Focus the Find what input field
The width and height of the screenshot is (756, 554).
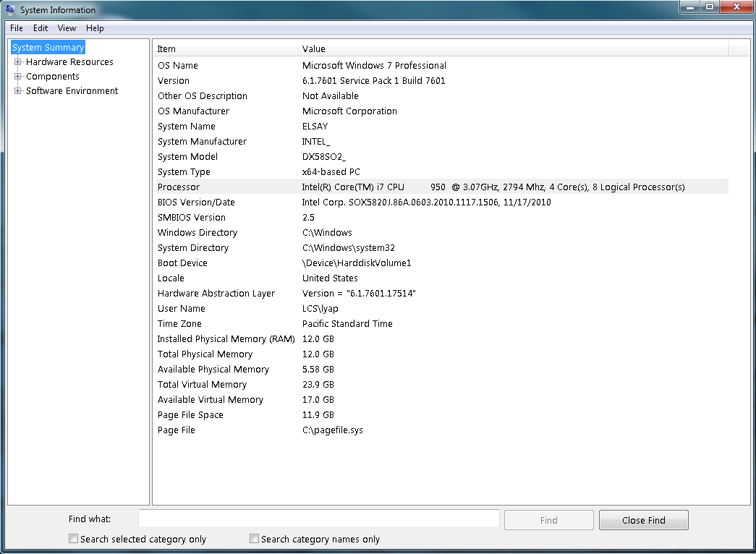click(x=319, y=519)
